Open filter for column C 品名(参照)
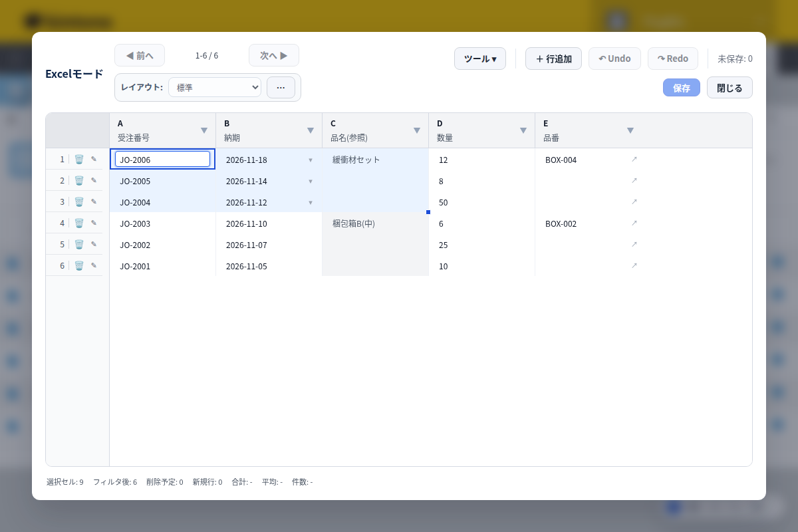Image resolution: width=798 pixels, height=532 pixels. [417, 130]
